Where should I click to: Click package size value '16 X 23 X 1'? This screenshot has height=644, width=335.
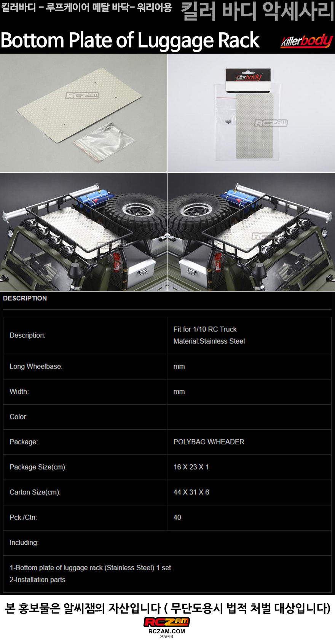[191, 467]
